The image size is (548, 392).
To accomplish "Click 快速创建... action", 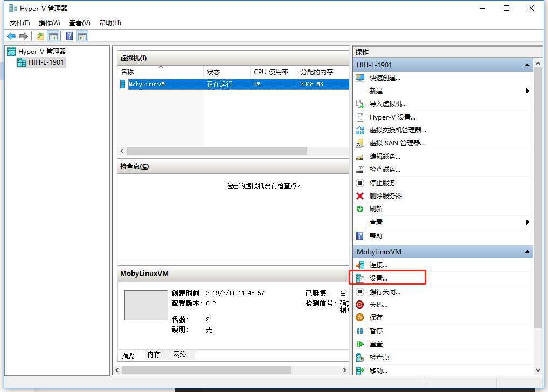I will point(385,78).
